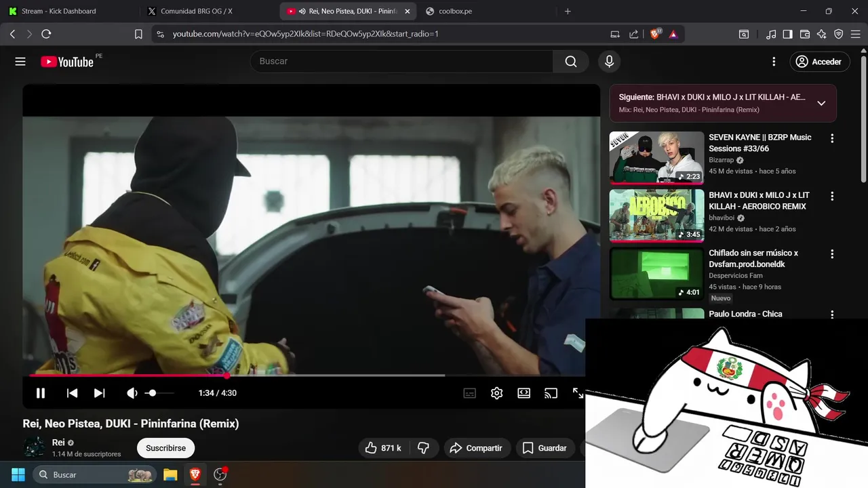This screenshot has height=488, width=868.
Task: Open the Chiflado sin ser músico green thumbnail
Action: click(x=656, y=274)
